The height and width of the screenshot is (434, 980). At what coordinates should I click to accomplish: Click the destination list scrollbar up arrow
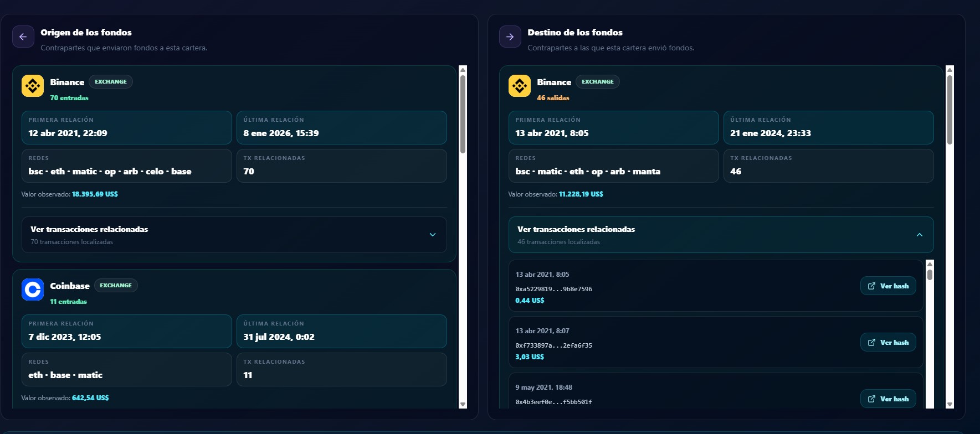click(950, 70)
